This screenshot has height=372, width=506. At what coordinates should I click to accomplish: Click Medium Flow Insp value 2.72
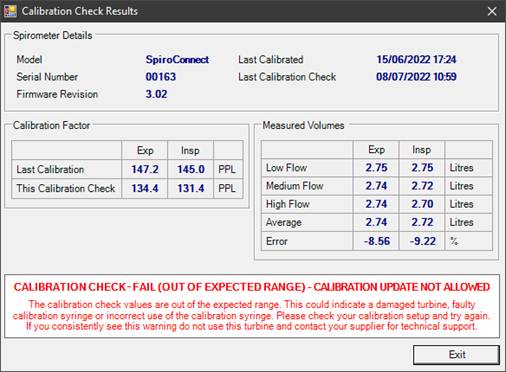(422, 186)
